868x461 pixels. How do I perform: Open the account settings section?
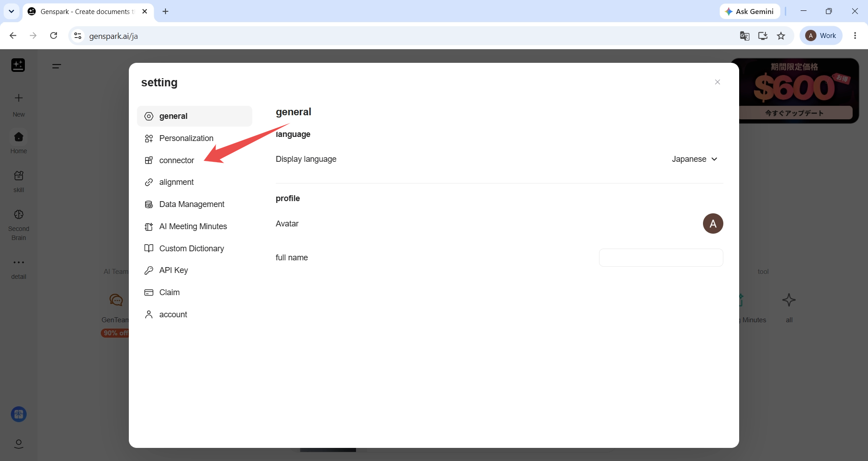coord(194,315)
